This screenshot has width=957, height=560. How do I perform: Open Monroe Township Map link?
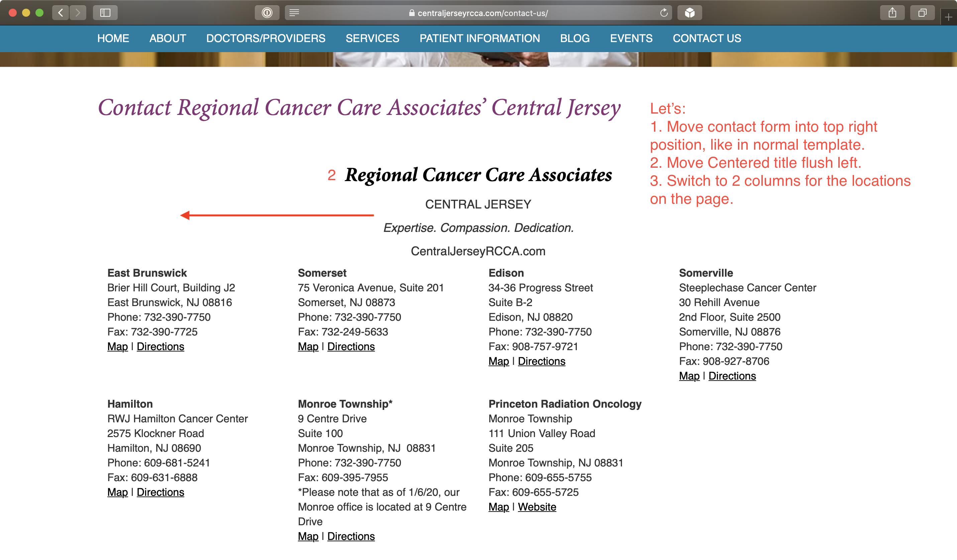308,536
